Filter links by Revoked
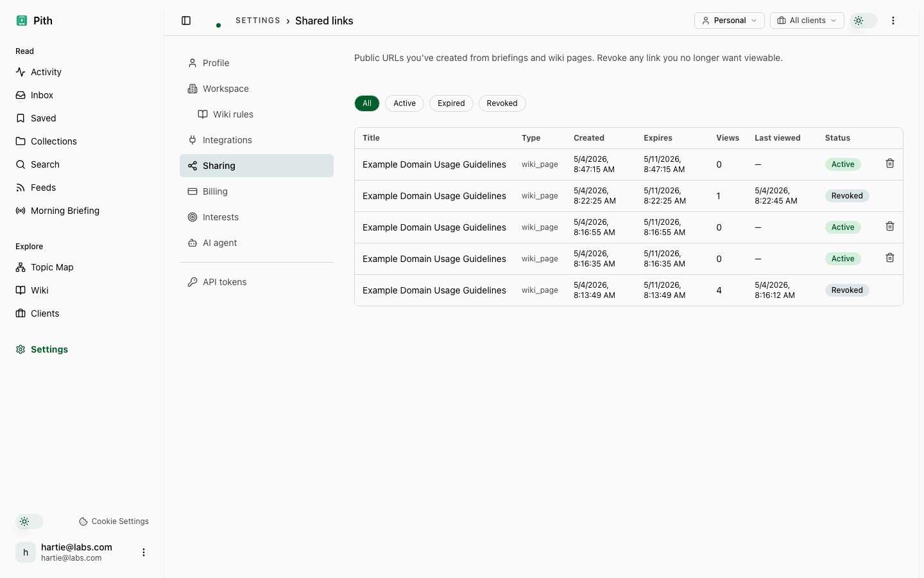This screenshot has height=578, width=924. click(502, 103)
